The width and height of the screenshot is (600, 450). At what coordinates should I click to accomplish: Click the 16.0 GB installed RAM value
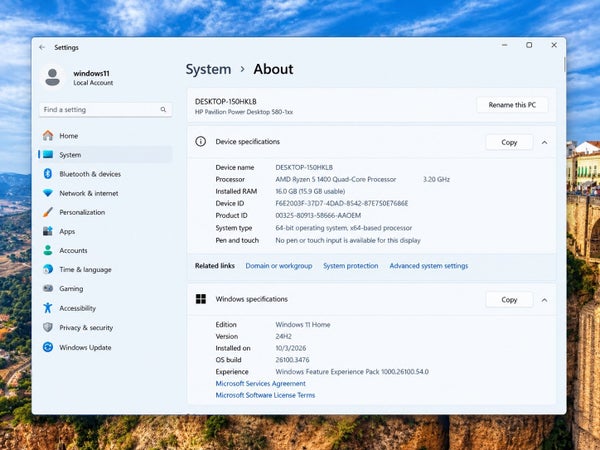[310, 191]
